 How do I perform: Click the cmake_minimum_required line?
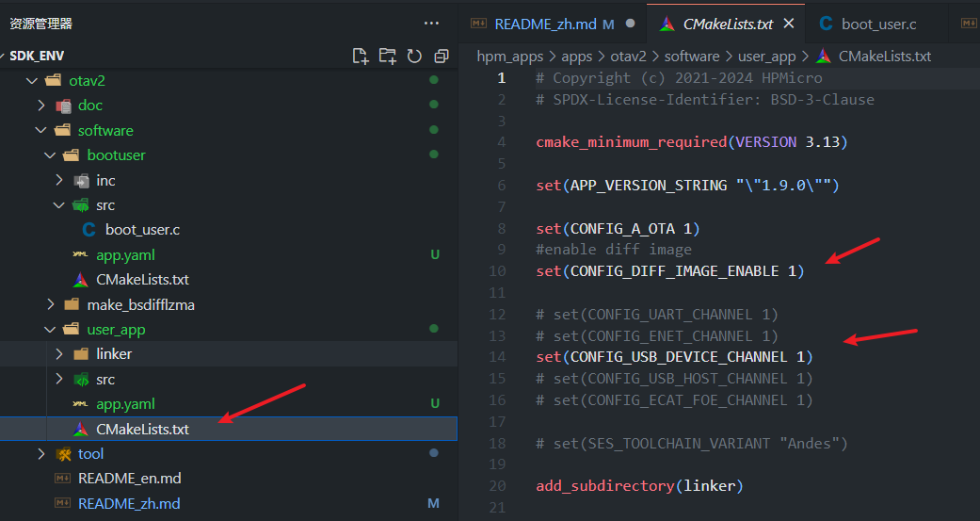[692, 142]
